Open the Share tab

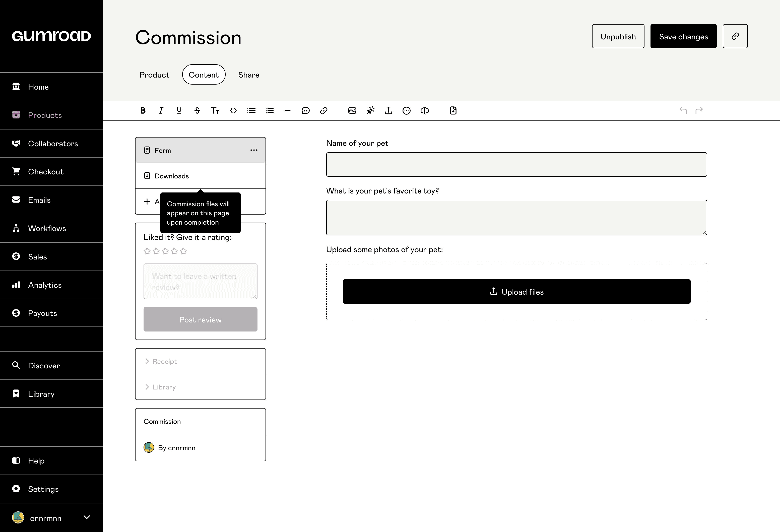click(x=248, y=75)
